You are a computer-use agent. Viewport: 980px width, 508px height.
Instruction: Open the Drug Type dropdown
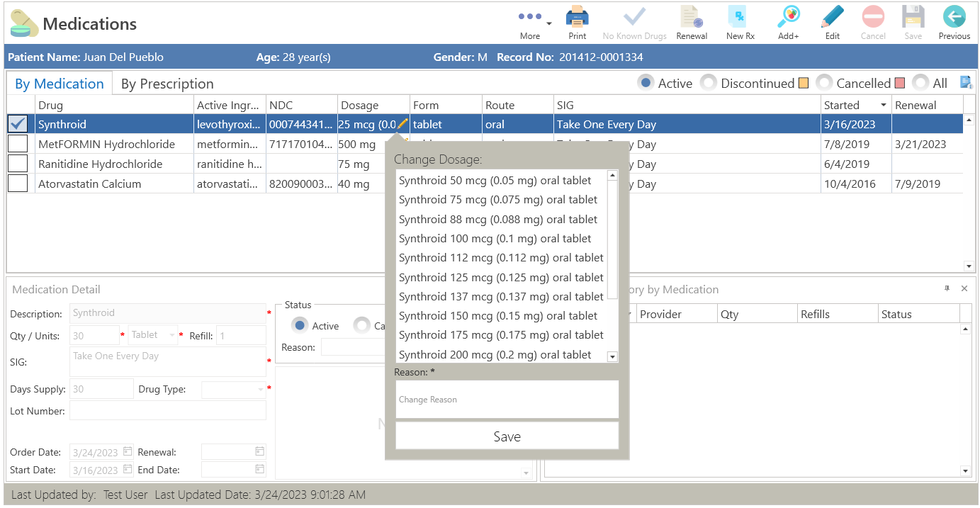tap(261, 390)
